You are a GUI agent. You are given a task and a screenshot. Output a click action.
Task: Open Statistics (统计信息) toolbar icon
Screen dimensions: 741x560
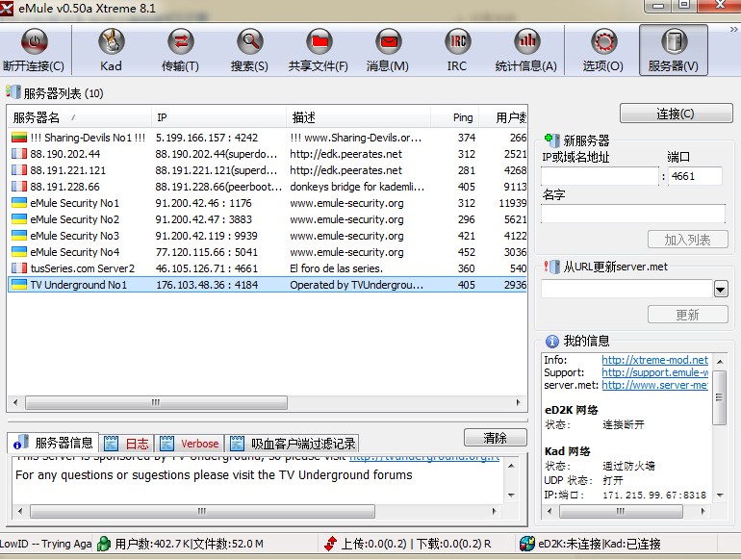(526, 41)
